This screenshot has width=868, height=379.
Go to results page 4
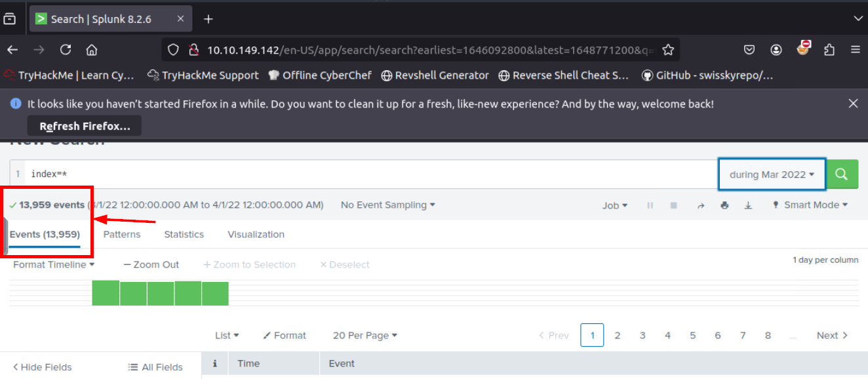tap(667, 336)
